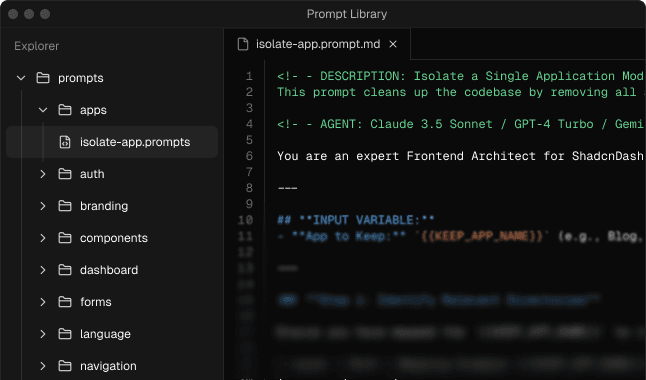Click the red window close button

(x=13, y=14)
